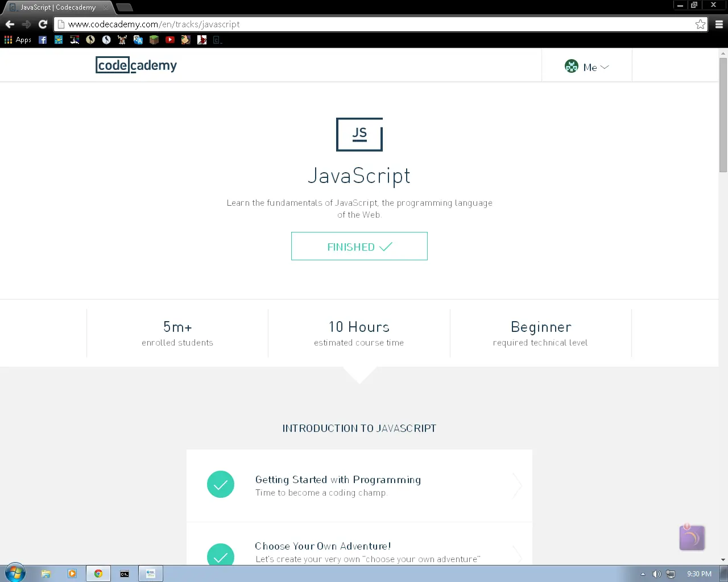The height and width of the screenshot is (582, 728).
Task: Click the network icon in the system tray
Action: 671,574
